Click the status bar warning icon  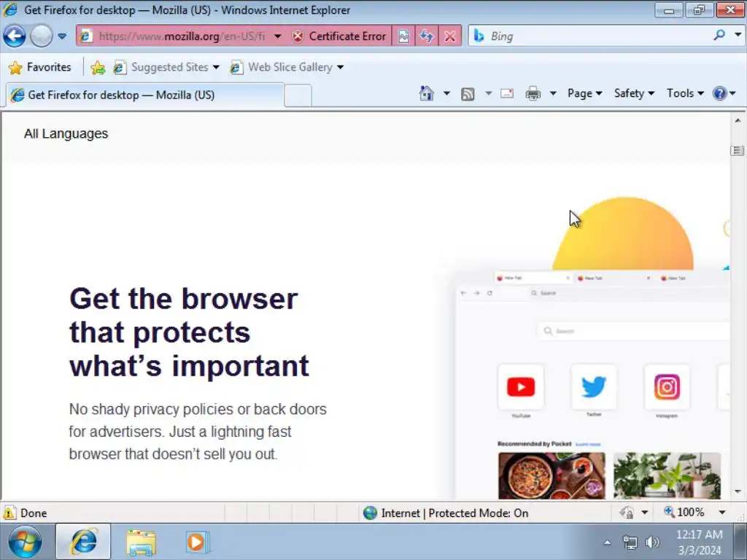tap(9, 513)
